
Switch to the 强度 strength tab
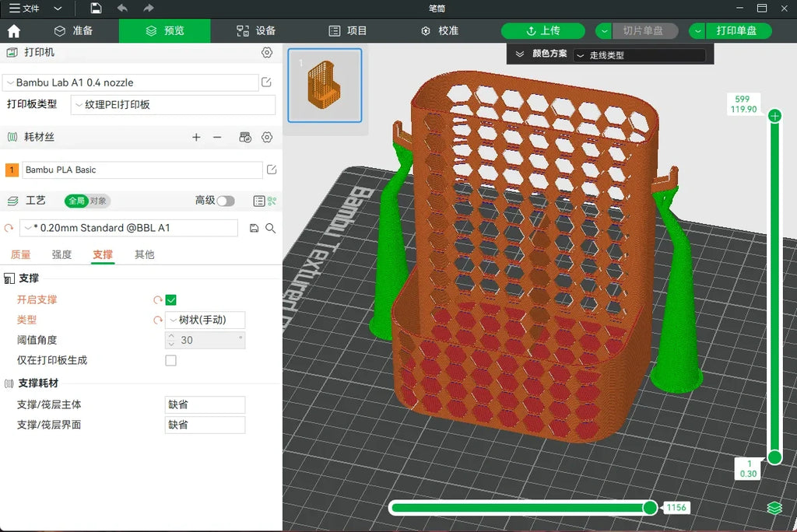61,254
